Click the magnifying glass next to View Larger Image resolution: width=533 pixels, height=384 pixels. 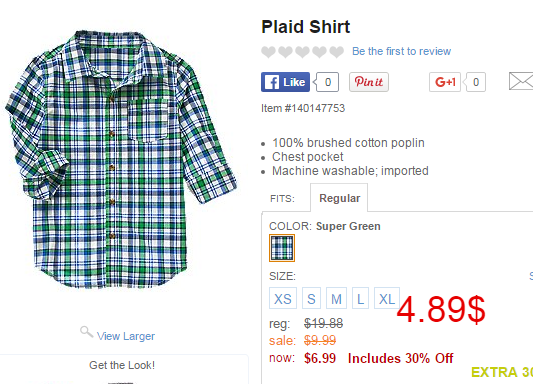pyautogui.click(x=86, y=332)
